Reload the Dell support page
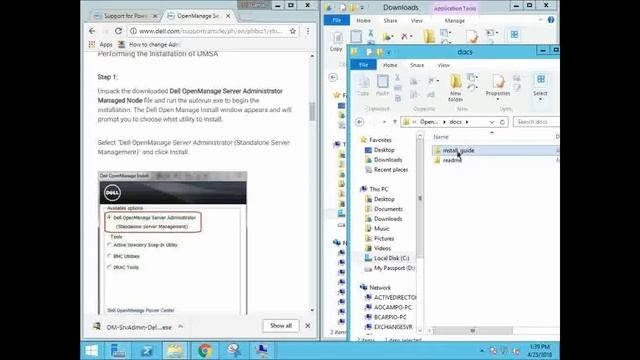The height and width of the screenshot is (360, 640). point(118,31)
